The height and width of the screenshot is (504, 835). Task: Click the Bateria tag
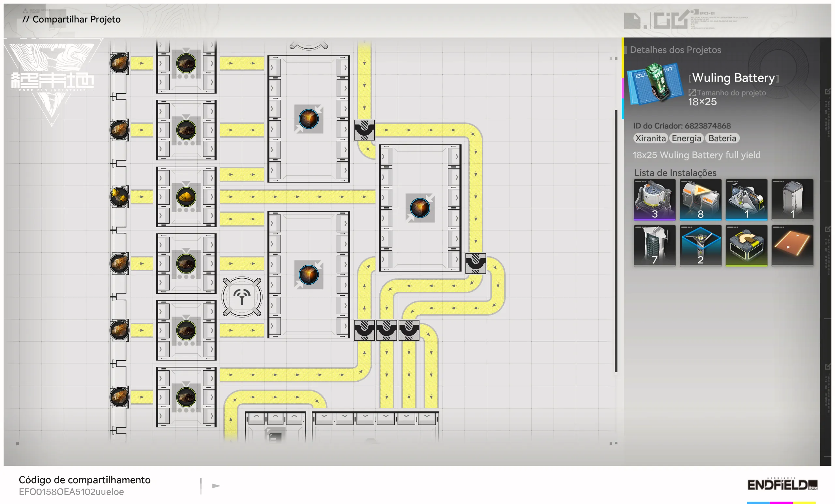[x=722, y=138]
